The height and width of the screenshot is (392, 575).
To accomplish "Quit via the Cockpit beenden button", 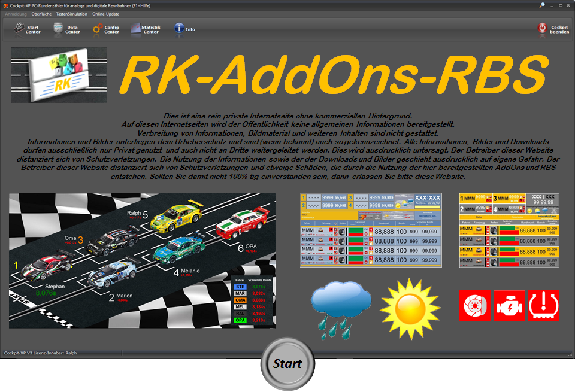I will click(x=553, y=29).
